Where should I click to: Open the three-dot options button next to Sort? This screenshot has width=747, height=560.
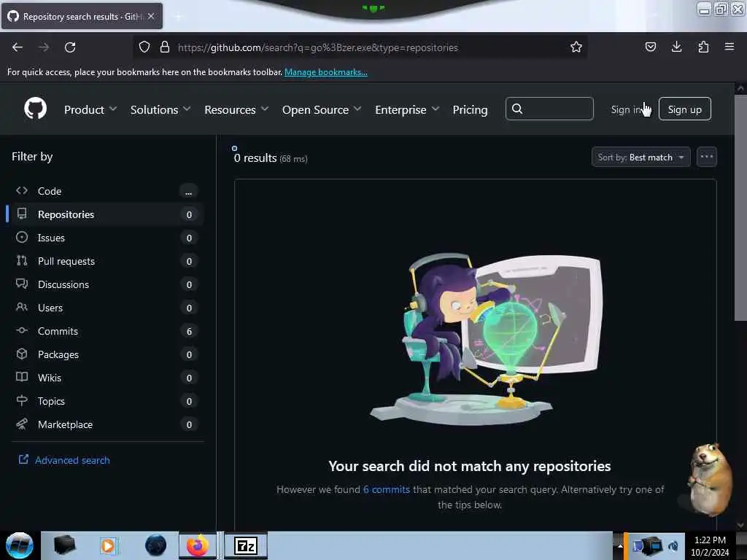click(x=706, y=157)
